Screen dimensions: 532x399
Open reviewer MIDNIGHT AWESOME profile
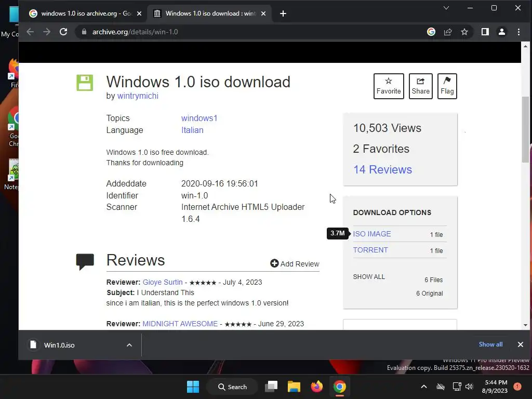[180, 324]
